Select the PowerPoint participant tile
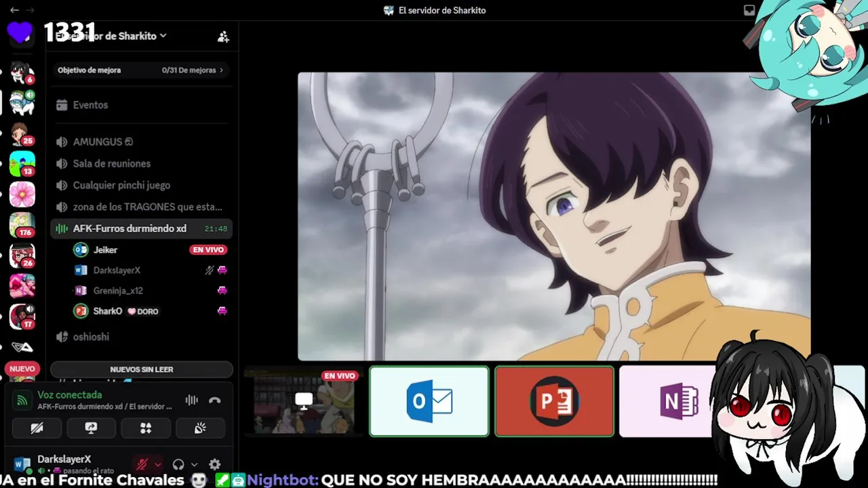Image resolution: width=868 pixels, height=488 pixels. coord(555,401)
